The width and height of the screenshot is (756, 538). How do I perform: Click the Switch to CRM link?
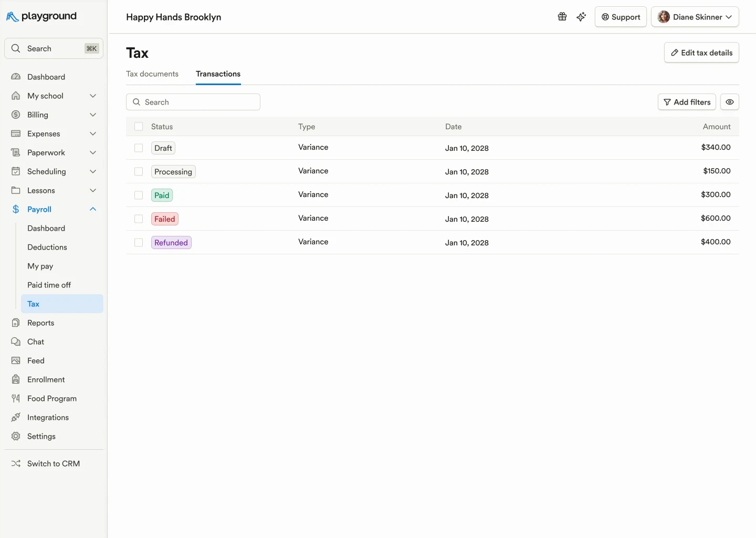[54, 463]
